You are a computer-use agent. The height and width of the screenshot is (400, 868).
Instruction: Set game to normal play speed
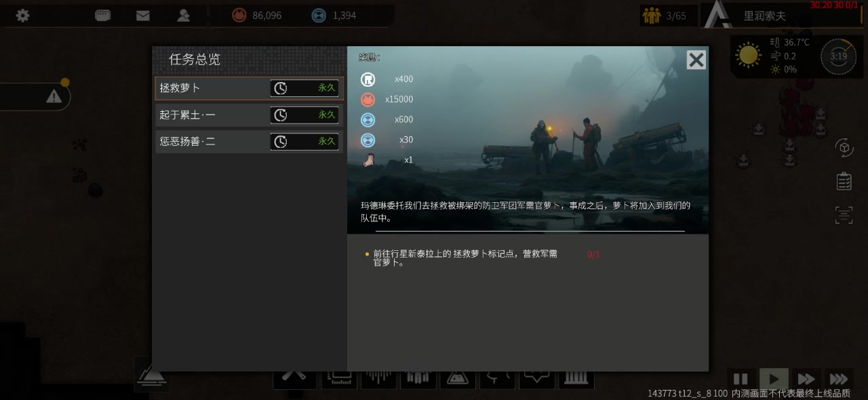coord(774,379)
